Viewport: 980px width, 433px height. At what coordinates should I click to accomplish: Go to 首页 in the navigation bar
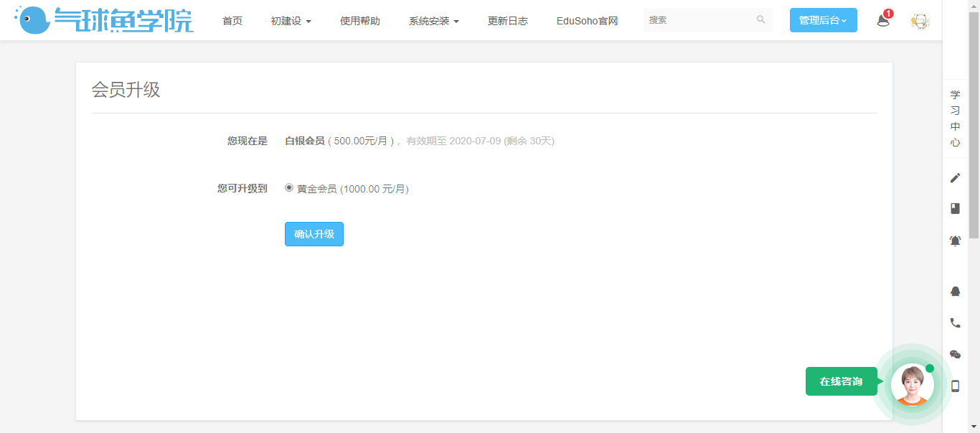click(x=232, y=21)
